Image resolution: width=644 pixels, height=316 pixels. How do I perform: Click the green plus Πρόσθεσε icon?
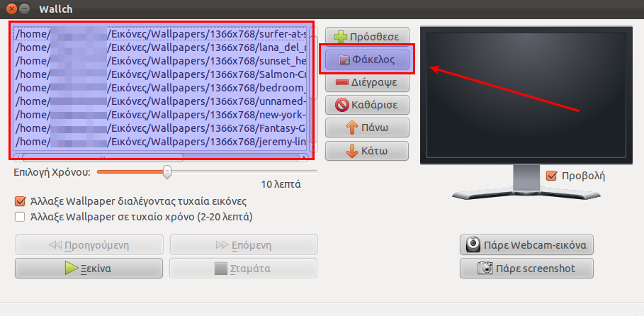click(341, 37)
